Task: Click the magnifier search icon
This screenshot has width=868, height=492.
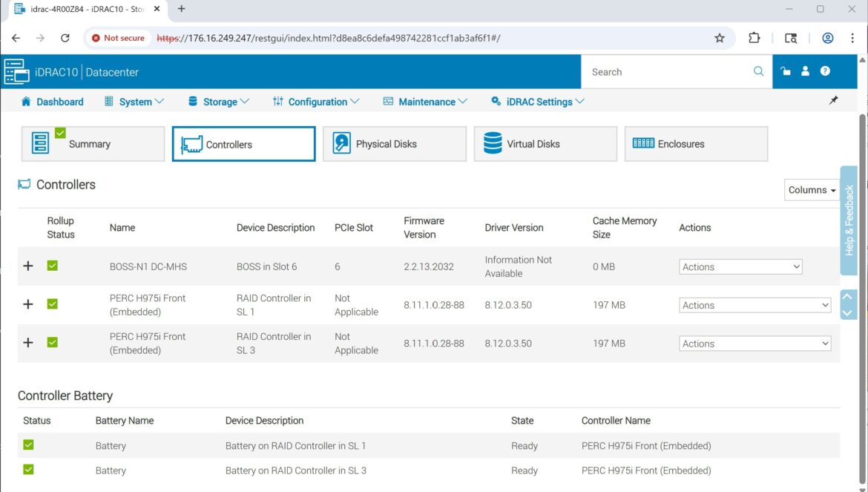Action: tap(758, 72)
